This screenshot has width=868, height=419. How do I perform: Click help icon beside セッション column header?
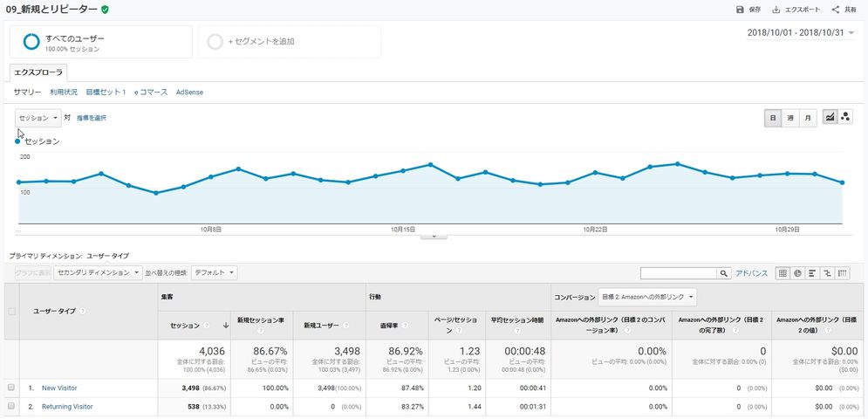pos(207,326)
